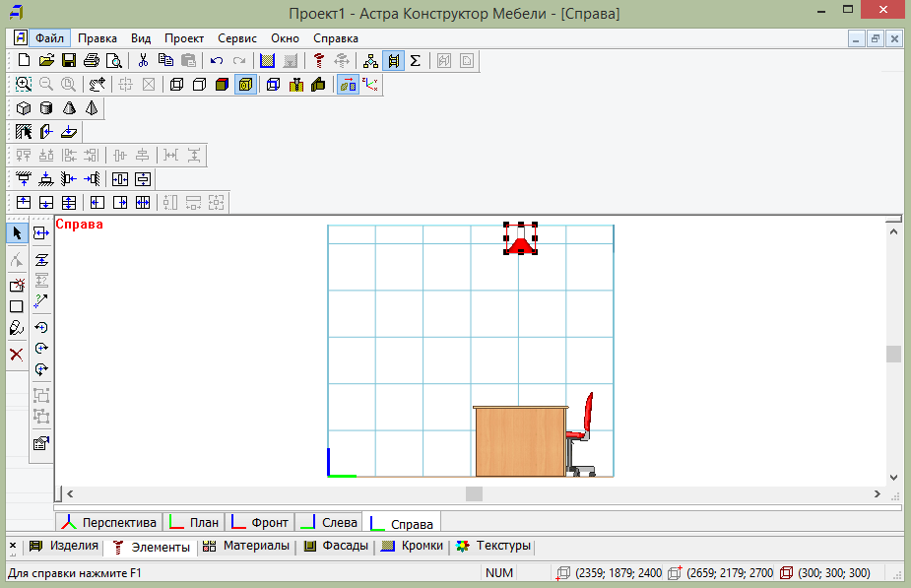Click the vertical scrollbar down arrow
The image size is (911, 588).
pos(893,478)
